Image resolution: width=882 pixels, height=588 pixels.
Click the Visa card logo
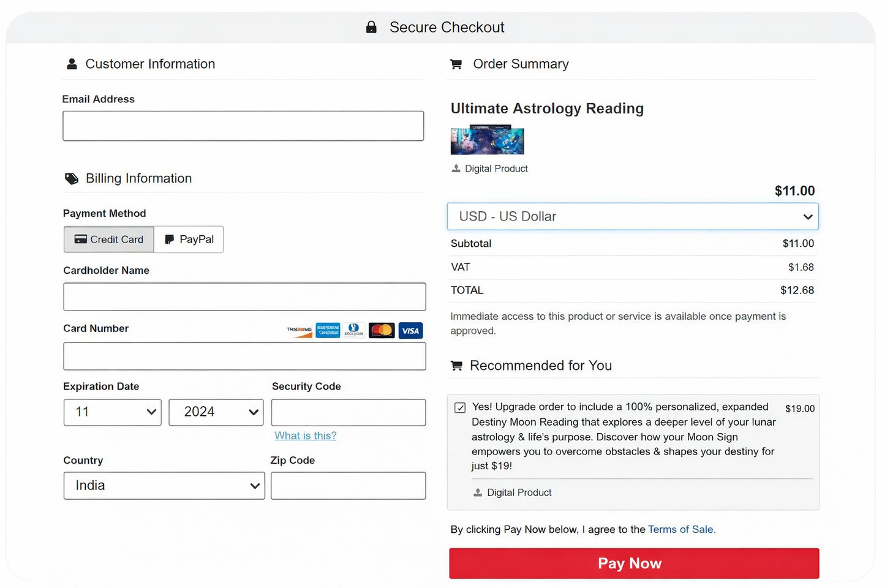(410, 331)
